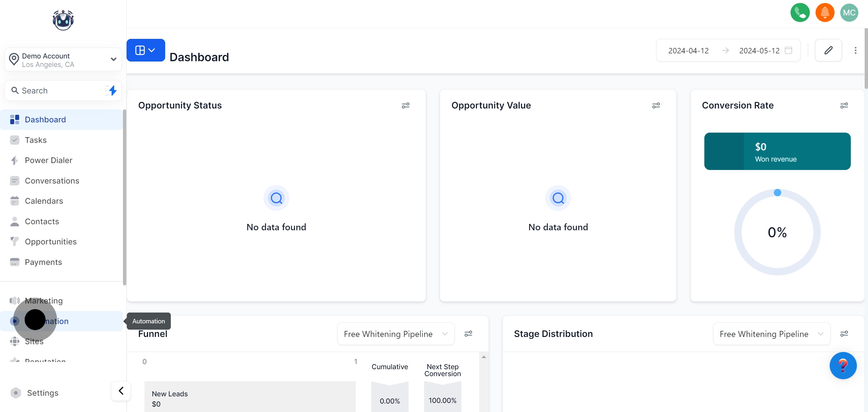Open Stage Distribution widget filter icon

click(x=845, y=334)
